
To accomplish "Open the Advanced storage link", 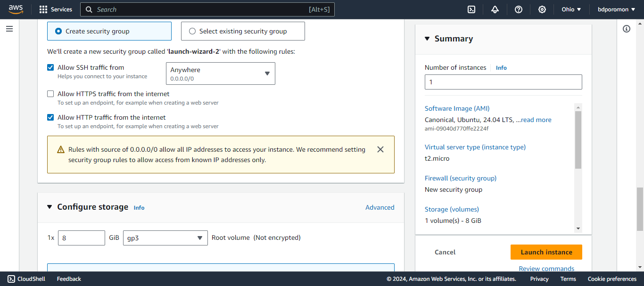I will pyautogui.click(x=380, y=207).
